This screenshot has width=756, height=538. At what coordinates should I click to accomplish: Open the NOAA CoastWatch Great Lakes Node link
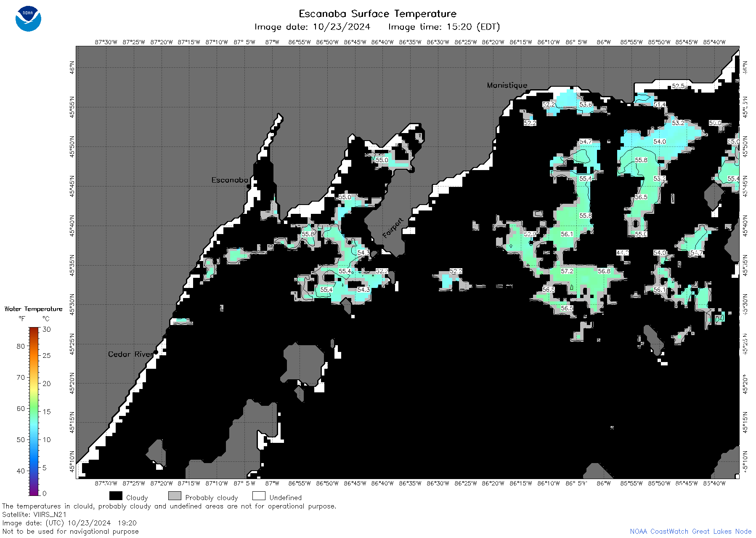[x=690, y=531]
